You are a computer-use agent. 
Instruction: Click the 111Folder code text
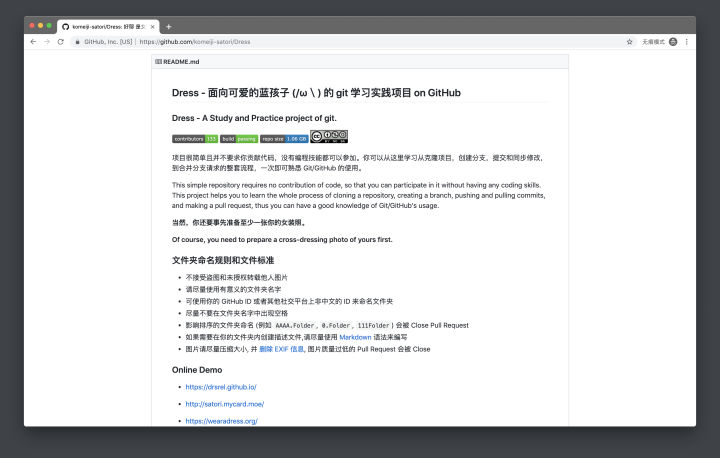click(x=373, y=325)
